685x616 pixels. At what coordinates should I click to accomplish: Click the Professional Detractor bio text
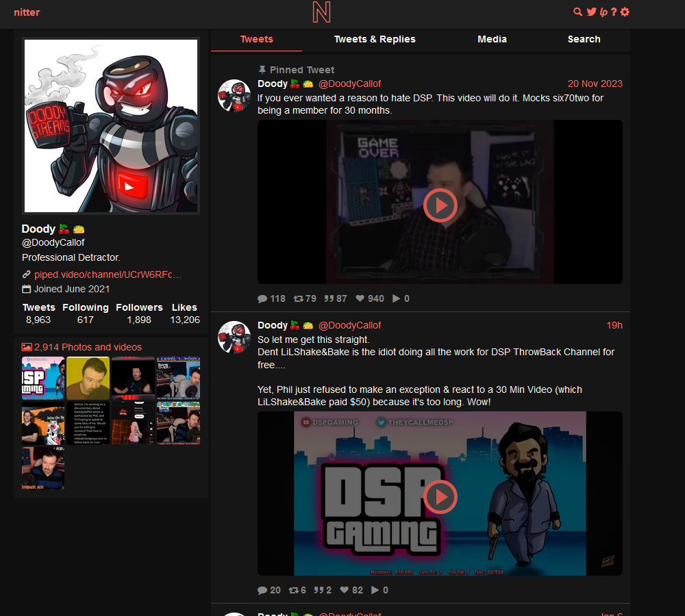click(x=71, y=257)
